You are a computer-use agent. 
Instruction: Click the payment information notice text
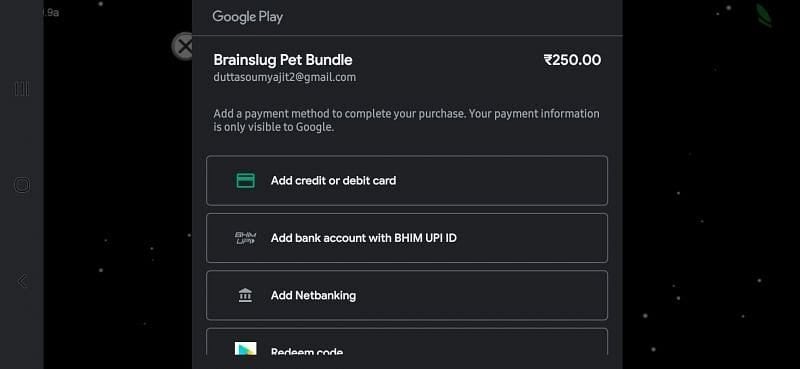coord(406,120)
